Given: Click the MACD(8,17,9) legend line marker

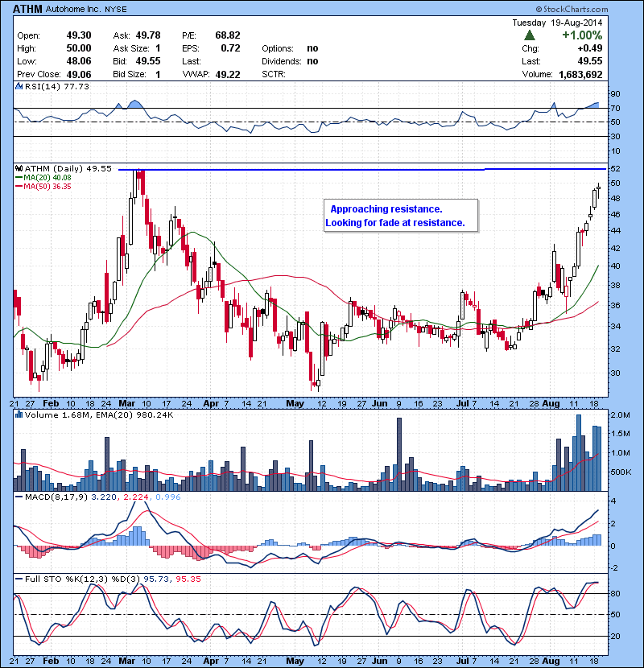Looking at the screenshot, I should pos(19,497).
